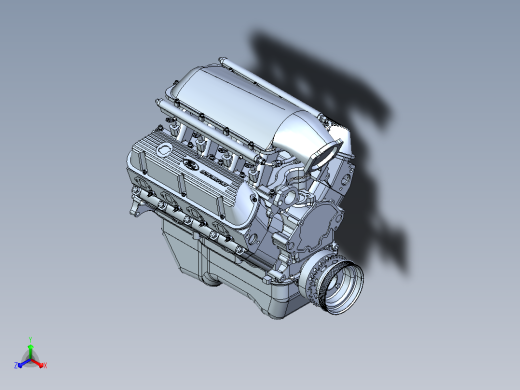Viewport: 520px width, 390px height.
Task: Click the green Y axis of the orientation triad
Action: tap(30, 348)
